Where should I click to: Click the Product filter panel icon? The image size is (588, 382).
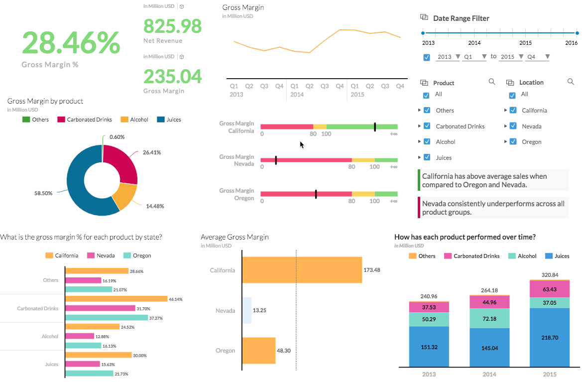pyautogui.click(x=424, y=83)
